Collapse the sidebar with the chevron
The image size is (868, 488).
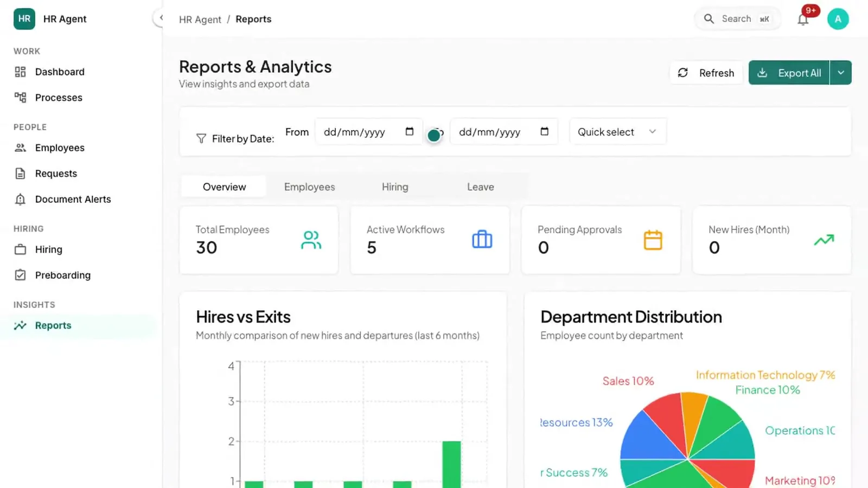[x=161, y=18]
